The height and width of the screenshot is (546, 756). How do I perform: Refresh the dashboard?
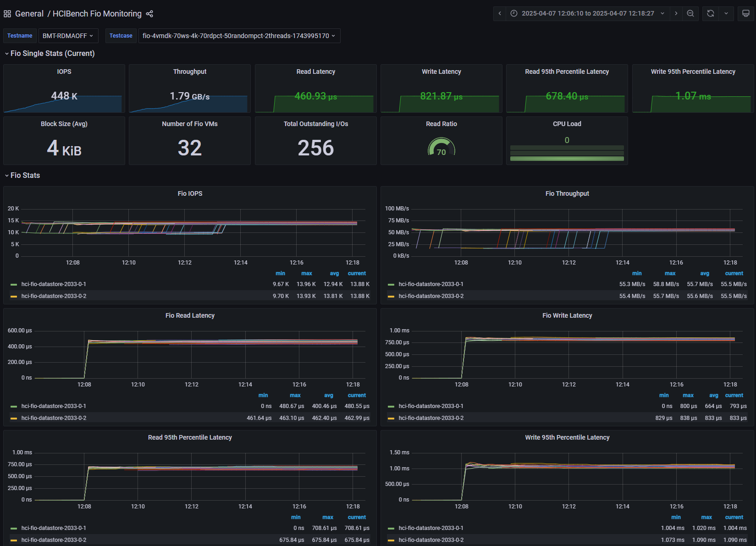(711, 13)
